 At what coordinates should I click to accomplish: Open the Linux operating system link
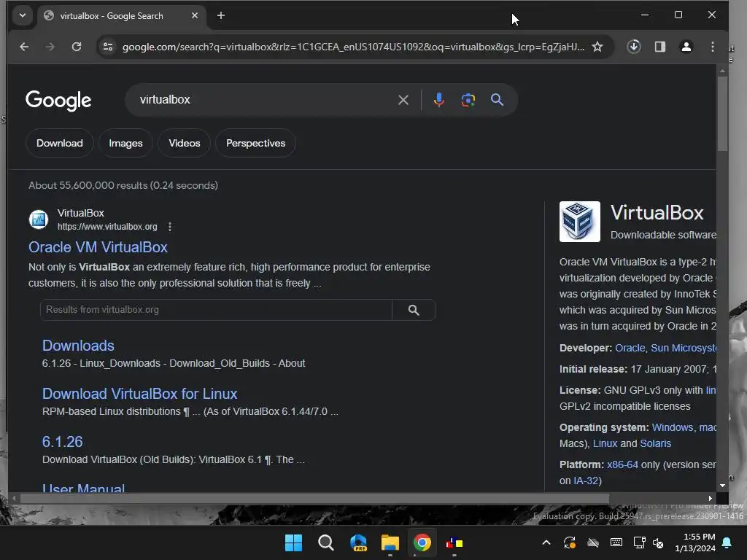point(605,443)
